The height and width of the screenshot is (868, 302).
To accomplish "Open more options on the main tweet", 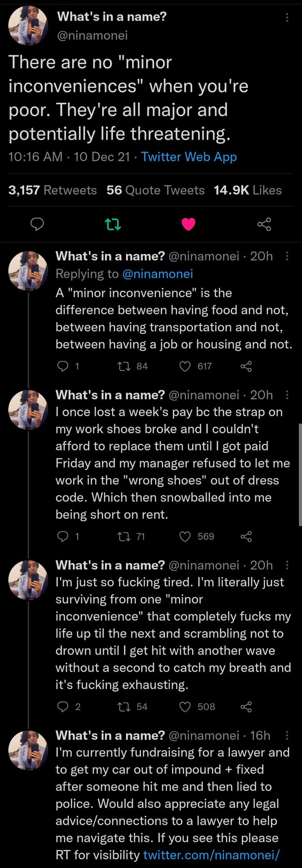I will coord(287,17).
